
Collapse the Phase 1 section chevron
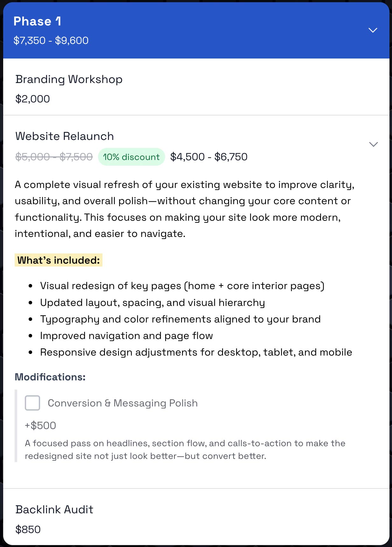coord(373,30)
